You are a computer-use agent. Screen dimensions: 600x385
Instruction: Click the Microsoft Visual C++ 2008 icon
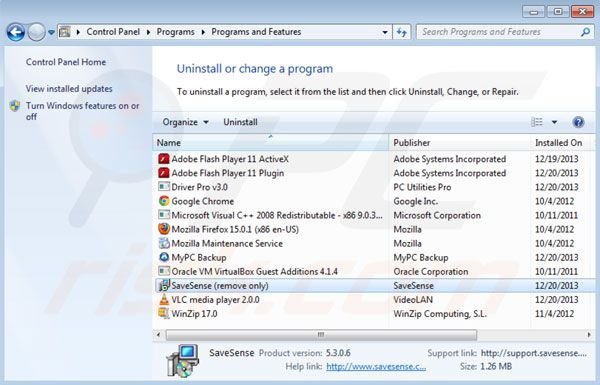point(164,215)
